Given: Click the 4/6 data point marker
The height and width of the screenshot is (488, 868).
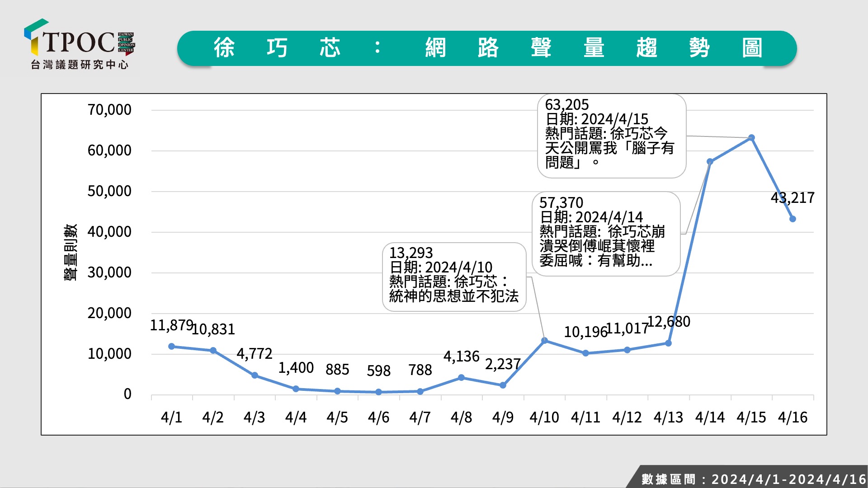Looking at the screenshot, I should (378, 392).
